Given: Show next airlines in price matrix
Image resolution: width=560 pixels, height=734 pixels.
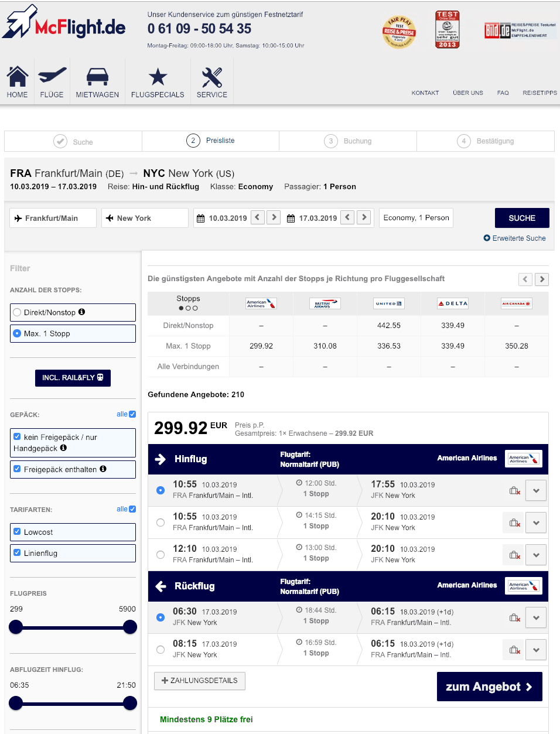Looking at the screenshot, I should [542, 279].
